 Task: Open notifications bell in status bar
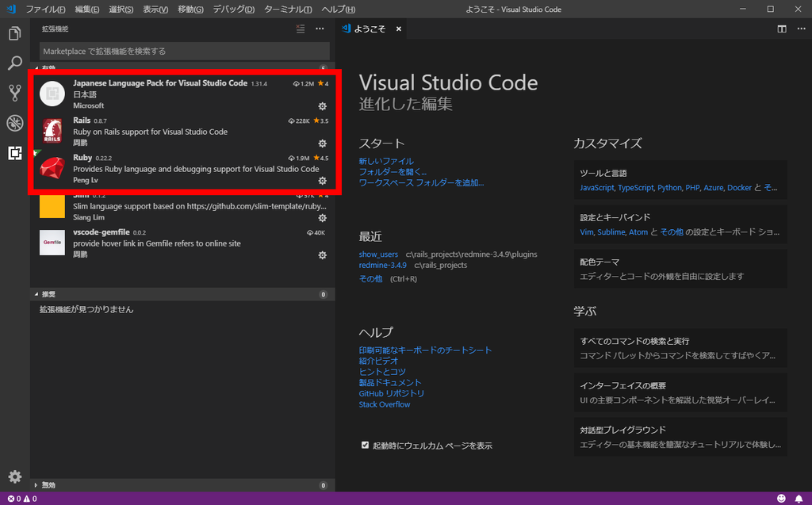point(799,499)
